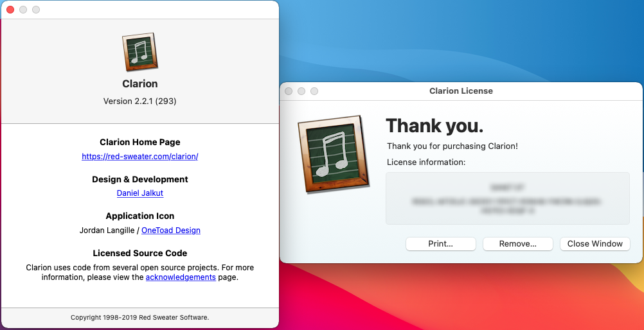Click the Thank you. headline
The width and height of the screenshot is (644, 330).
(435, 126)
